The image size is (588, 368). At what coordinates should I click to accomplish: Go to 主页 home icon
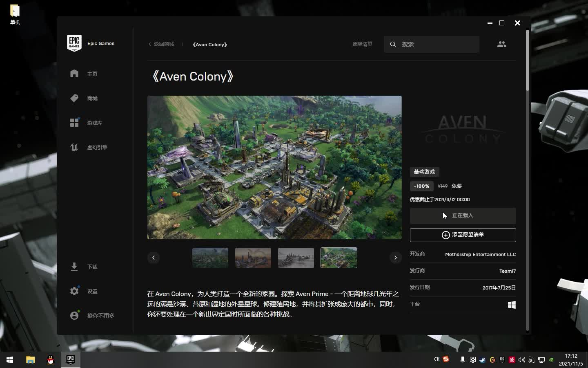point(74,74)
